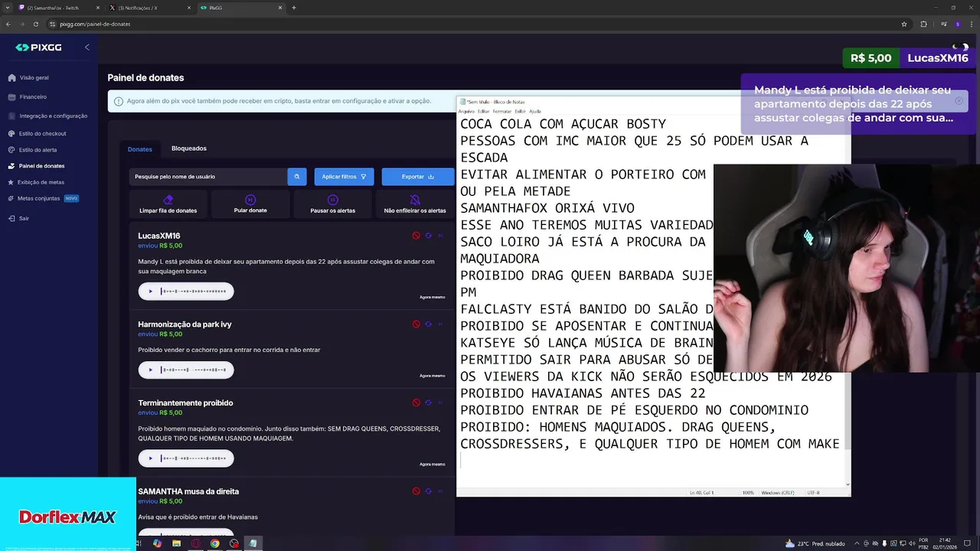The height and width of the screenshot is (551, 980).
Task: Skip LucasXM16 donate with skip icon
Action: pos(440,236)
